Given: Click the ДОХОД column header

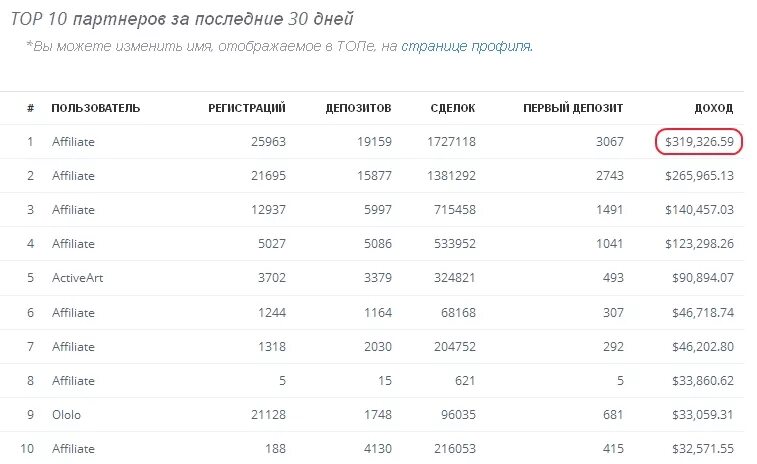Looking at the screenshot, I should (714, 108).
